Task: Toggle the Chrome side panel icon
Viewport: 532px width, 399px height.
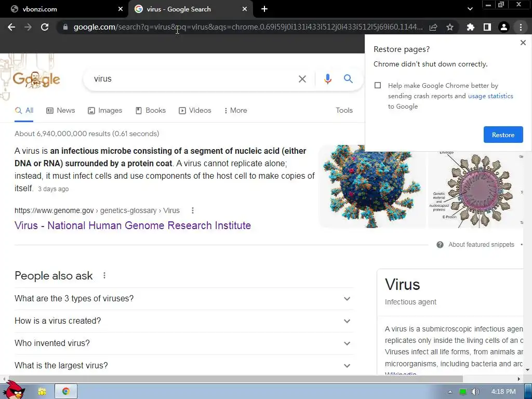Action: [x=487, y=27]
